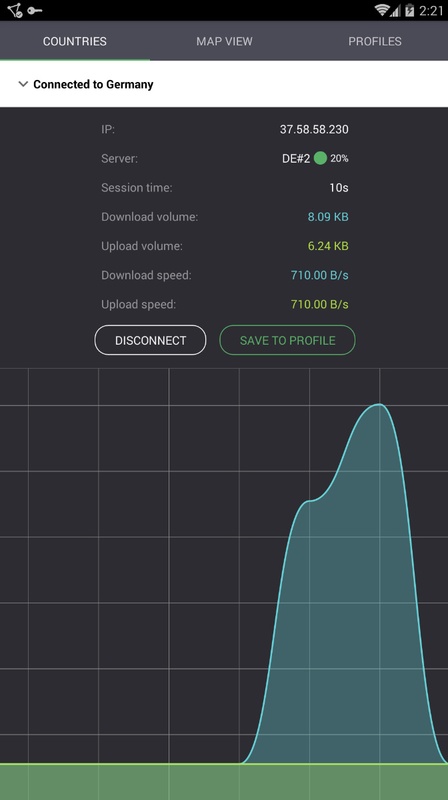448x800 pixels.
Task: Tap the 2:21 clock in status bar
Action: coord(431,11)
